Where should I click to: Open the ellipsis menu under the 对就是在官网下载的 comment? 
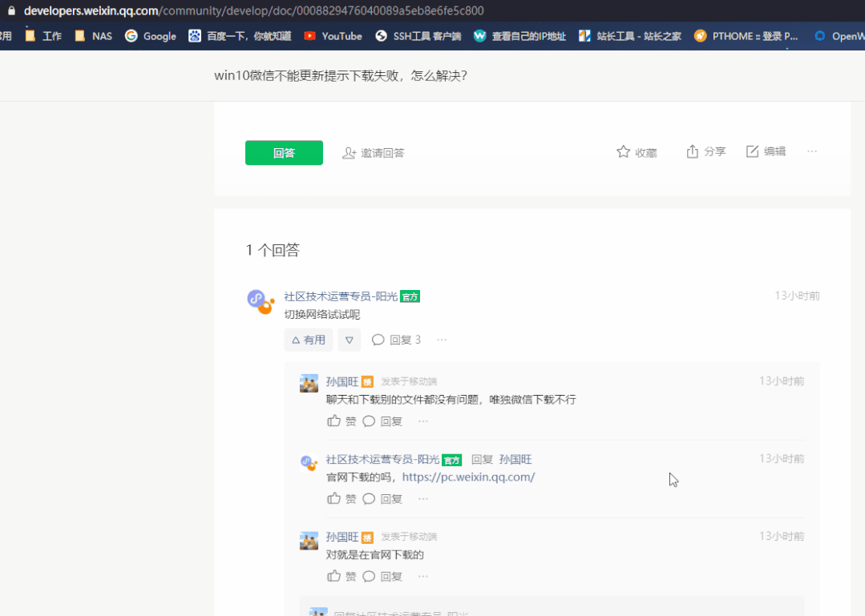tap(423, 577)
